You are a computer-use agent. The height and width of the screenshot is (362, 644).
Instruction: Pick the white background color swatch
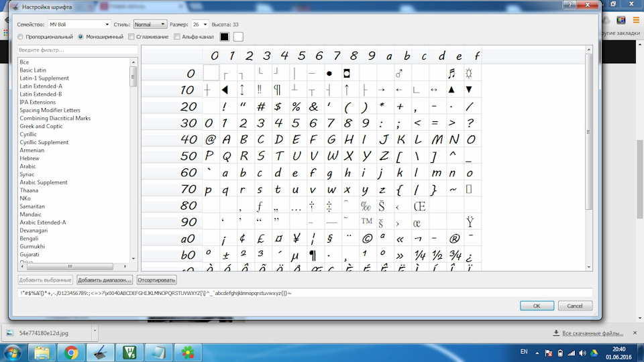238,36
